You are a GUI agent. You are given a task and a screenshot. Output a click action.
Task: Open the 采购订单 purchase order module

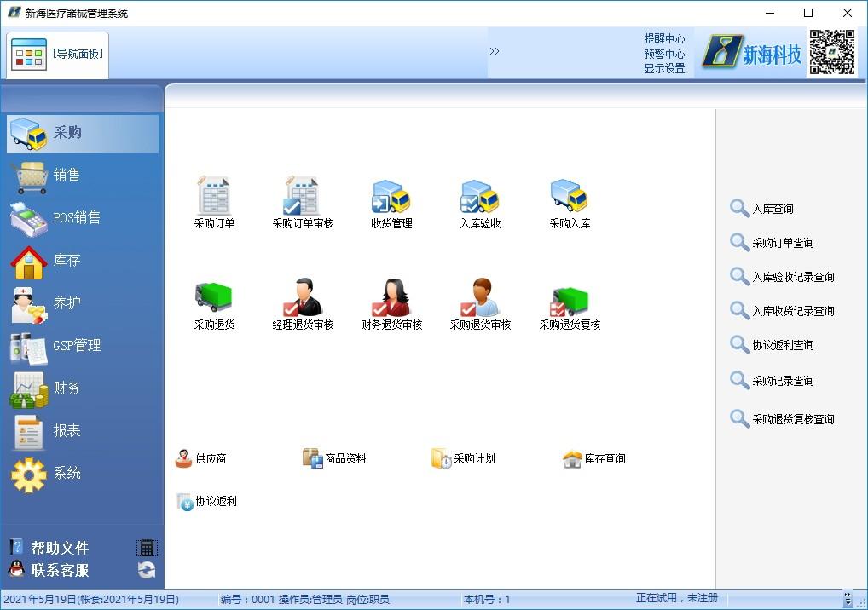pyautogui.click(x=214, y=202)
